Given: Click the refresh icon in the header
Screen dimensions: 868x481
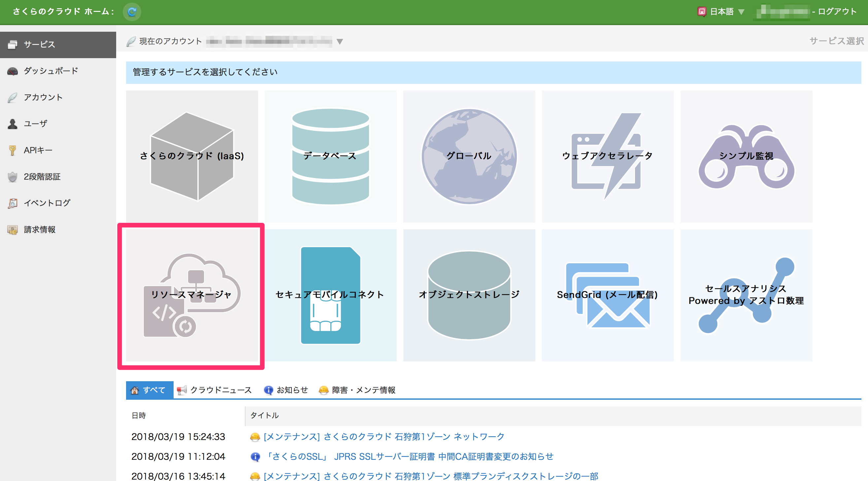Looking at the screenshot, I should [x=132, y=12].
